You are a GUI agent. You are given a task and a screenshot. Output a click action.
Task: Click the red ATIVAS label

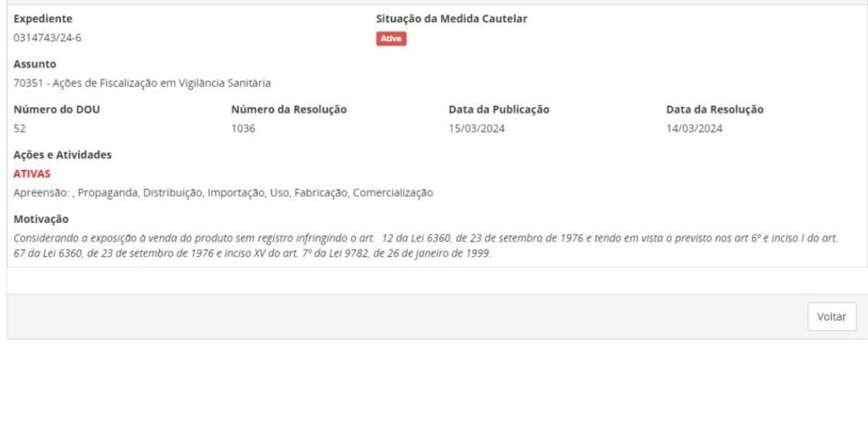pos(32,173)
